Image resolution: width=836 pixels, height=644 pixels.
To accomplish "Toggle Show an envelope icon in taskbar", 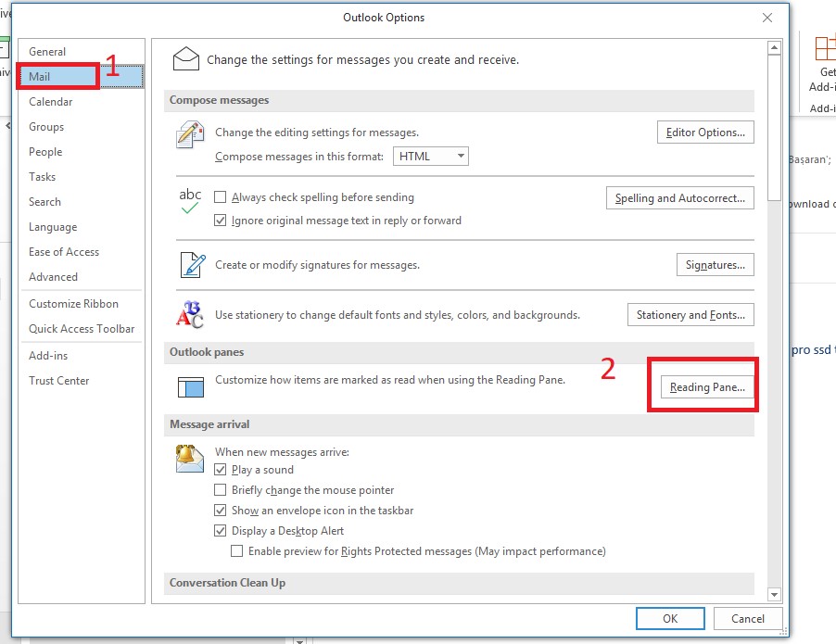I will pyautogui.click(x=221, y=511).
